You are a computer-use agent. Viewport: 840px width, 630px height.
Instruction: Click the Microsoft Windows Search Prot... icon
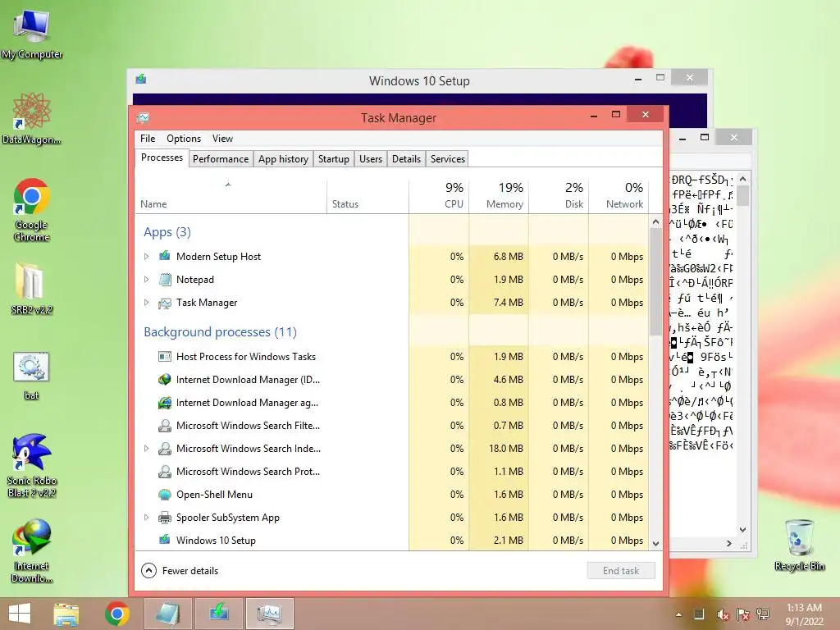pos(164,472)
